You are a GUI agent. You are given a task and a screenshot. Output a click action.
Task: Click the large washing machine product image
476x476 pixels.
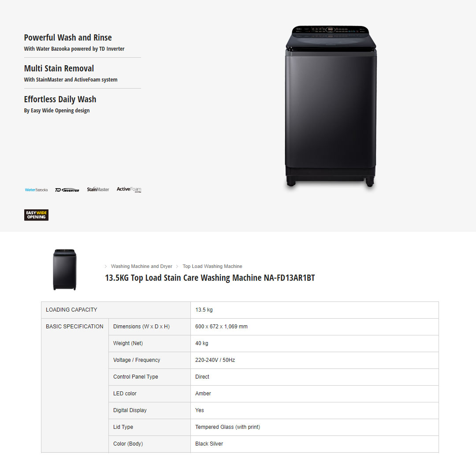pos(331,106)
